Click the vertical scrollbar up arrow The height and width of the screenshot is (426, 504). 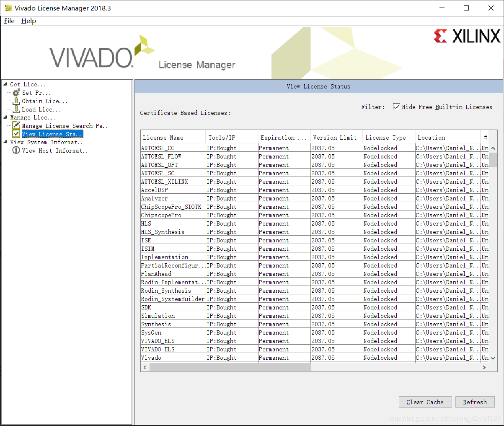(493, 148)
